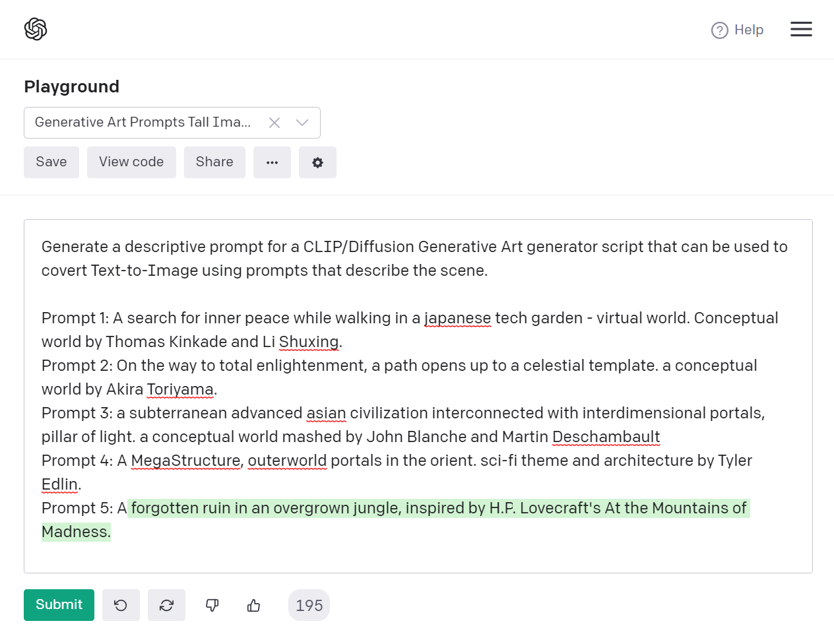The height and width of the screenshot is (644, 834).
Task: Check the token count showing 195
Action: point(309,604)
